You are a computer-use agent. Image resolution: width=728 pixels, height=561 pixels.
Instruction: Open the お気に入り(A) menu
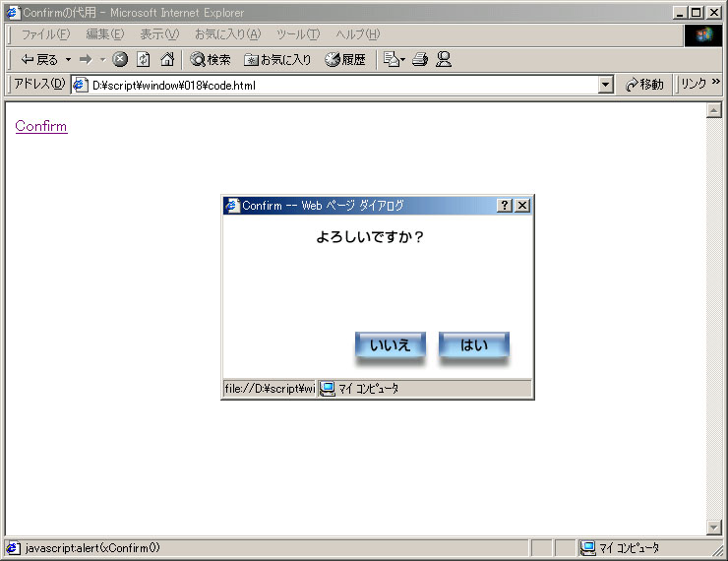tap(227, 34)
